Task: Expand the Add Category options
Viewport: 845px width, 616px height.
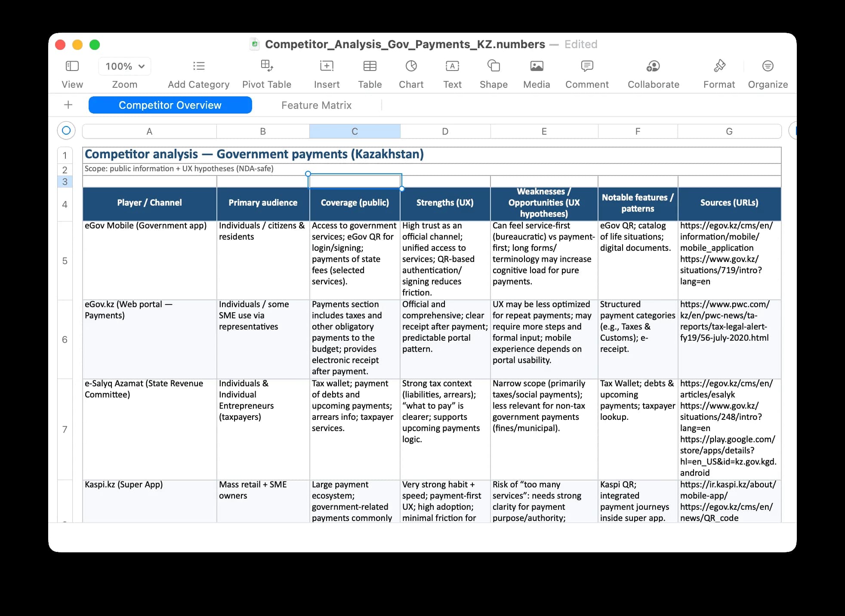Action: coord(198,72)
